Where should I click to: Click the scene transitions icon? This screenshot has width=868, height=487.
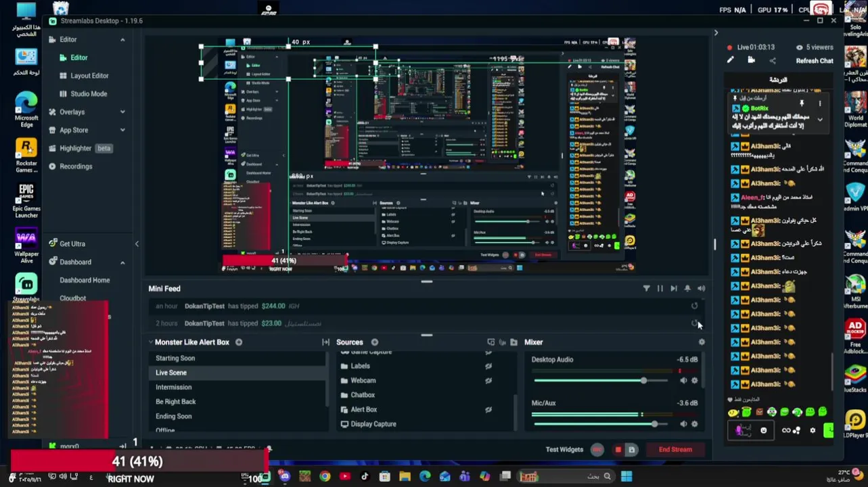pos(325,342)
